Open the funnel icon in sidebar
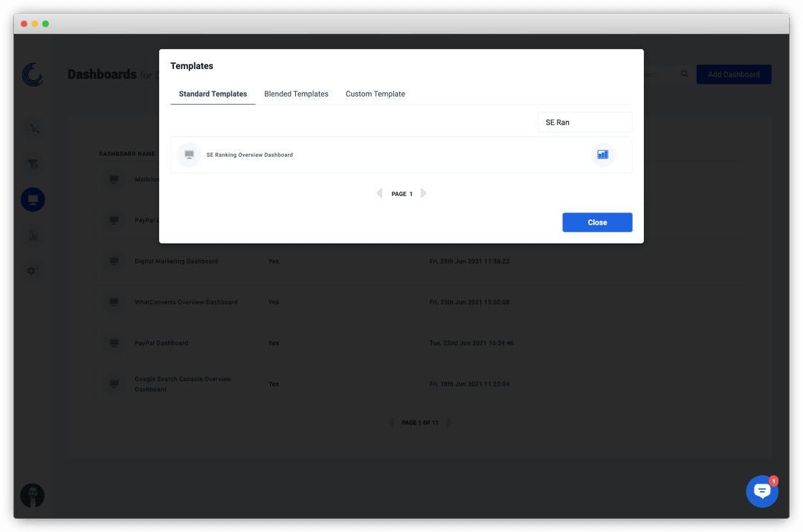803x532 pixels. click(x=33, y=164)
